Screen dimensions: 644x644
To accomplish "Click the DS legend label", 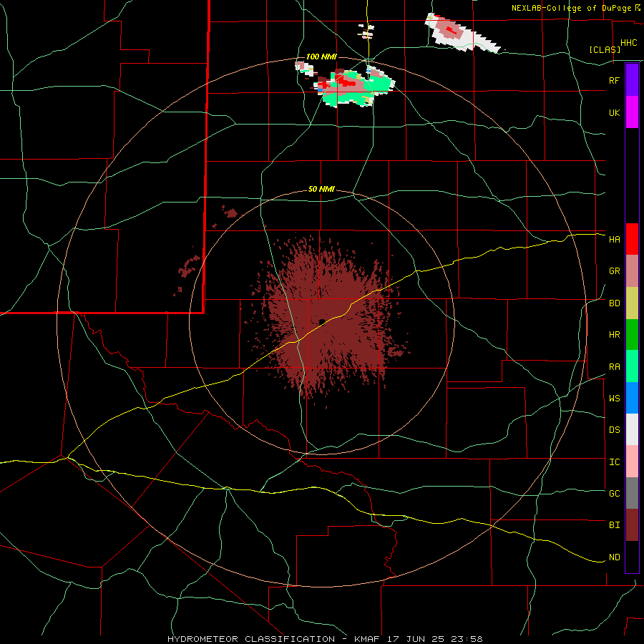I will (614, 430).
